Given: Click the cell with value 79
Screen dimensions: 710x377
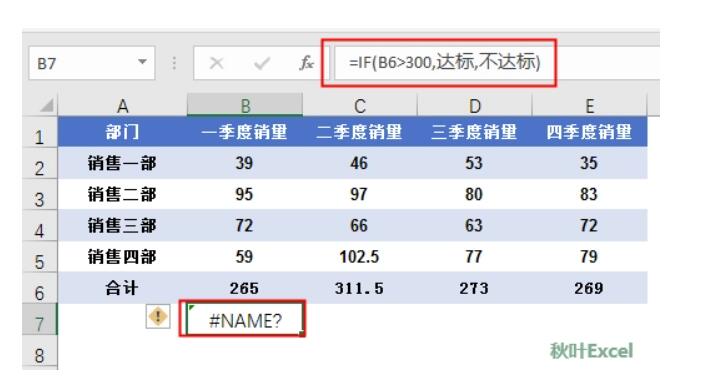Looking at the screenshot, I should click(589, 257).
